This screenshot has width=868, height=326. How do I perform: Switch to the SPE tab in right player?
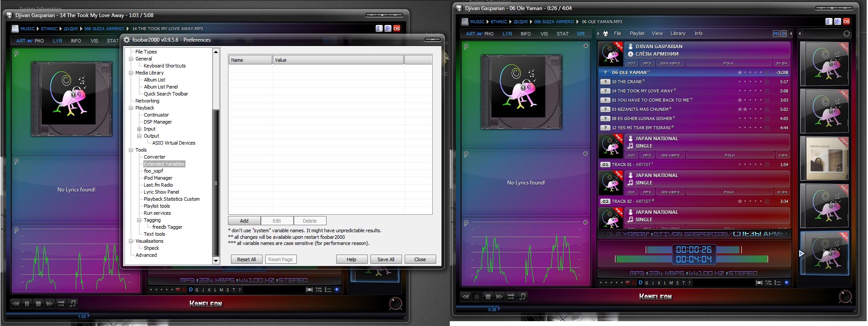point(581,34)
